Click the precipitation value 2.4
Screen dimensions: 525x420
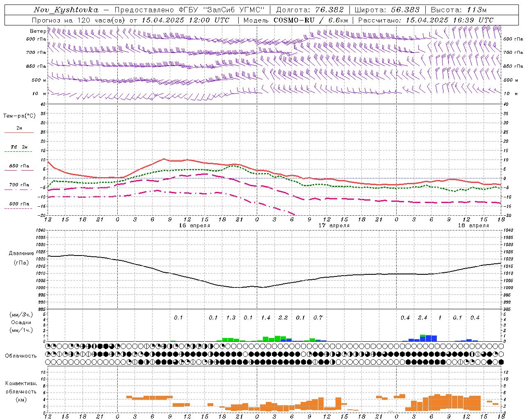click(422, 318)
